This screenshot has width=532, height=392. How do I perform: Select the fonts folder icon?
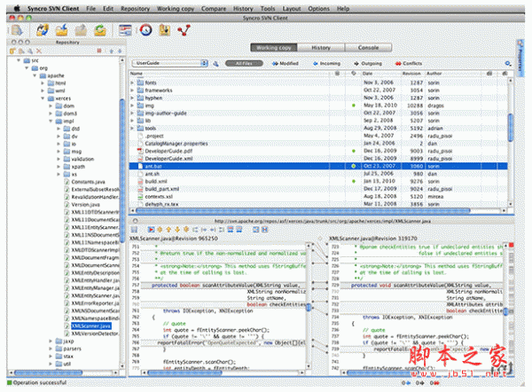pos(140,82)
